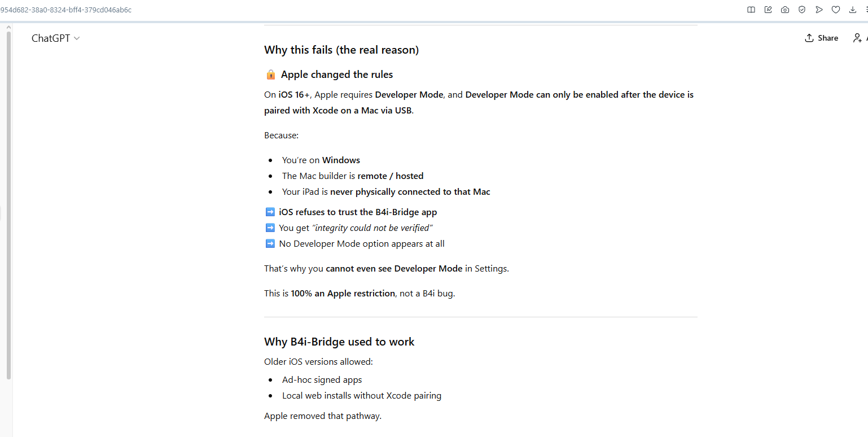Take a snapshot with camera icon
The width and height of the screenshot is (868, 437).
coord(785,10)
